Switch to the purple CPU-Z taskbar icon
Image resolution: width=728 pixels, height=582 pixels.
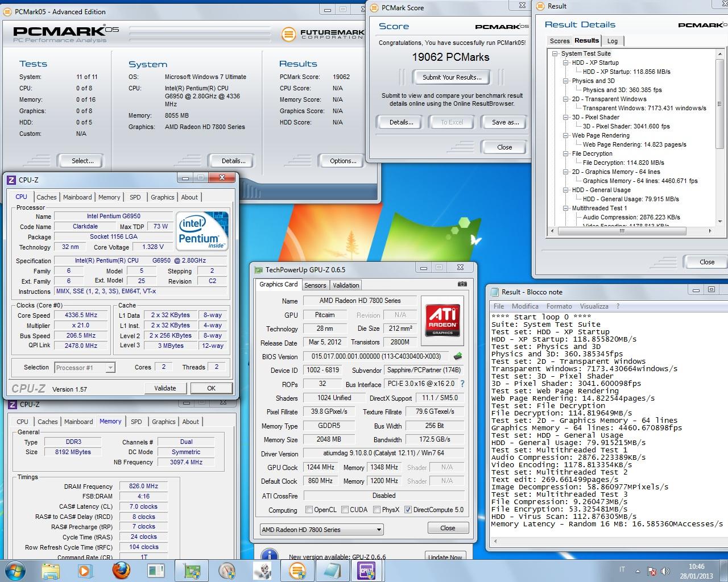click(x=366, y=571)
